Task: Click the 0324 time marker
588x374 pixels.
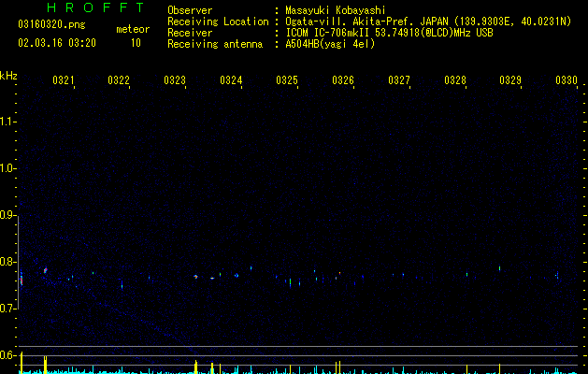Action: [x=231, y=79]
